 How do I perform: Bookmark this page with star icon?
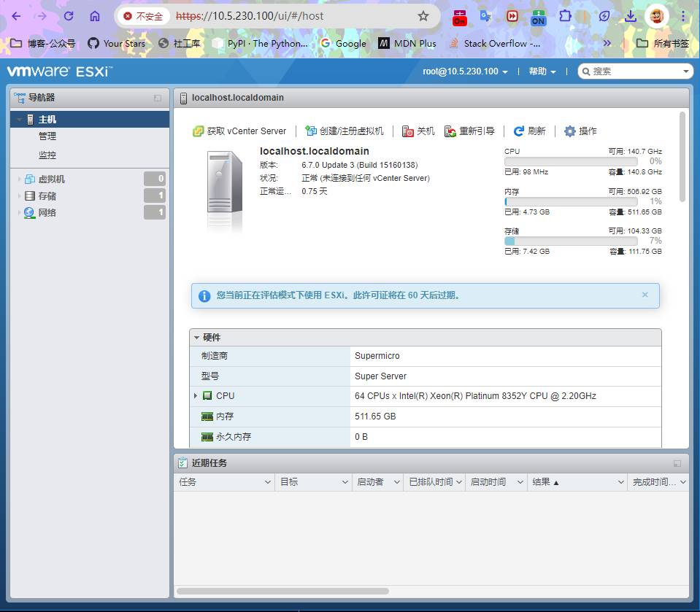click(x=423, y=16)
